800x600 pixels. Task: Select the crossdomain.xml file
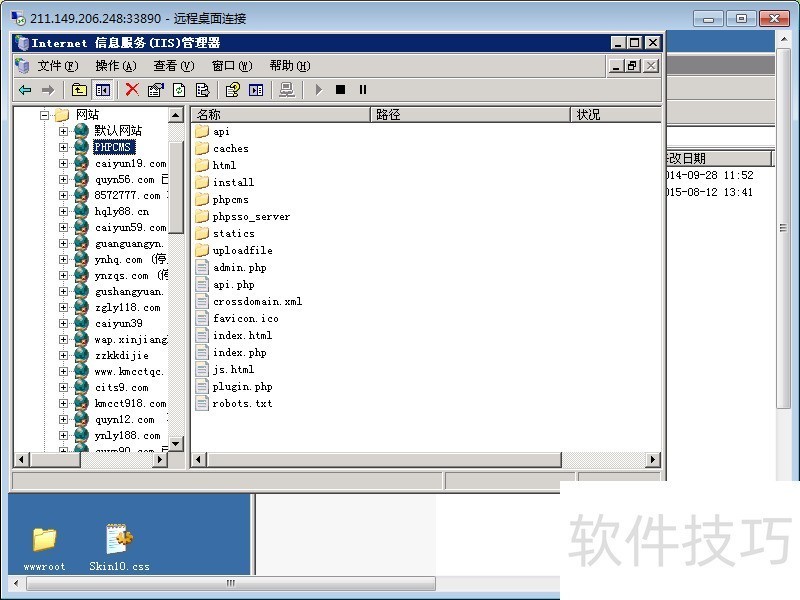click(x=249, y=302)
